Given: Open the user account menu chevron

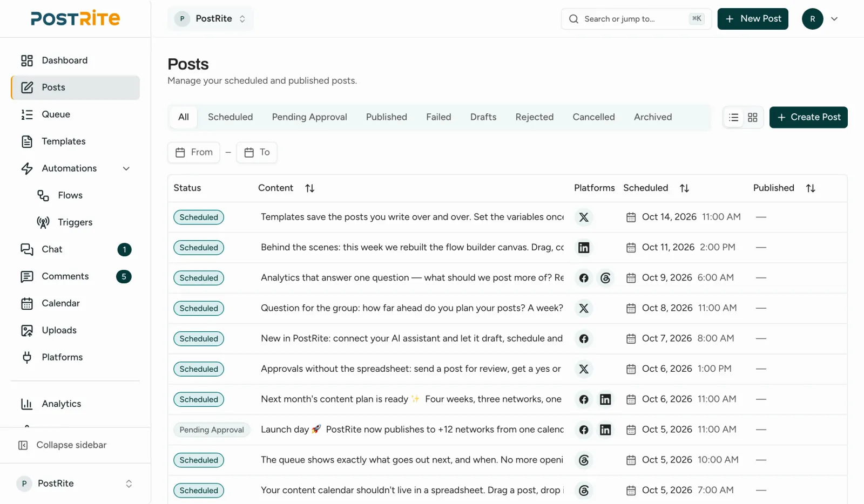Looking at the screenshot, I should coord(834,19).
